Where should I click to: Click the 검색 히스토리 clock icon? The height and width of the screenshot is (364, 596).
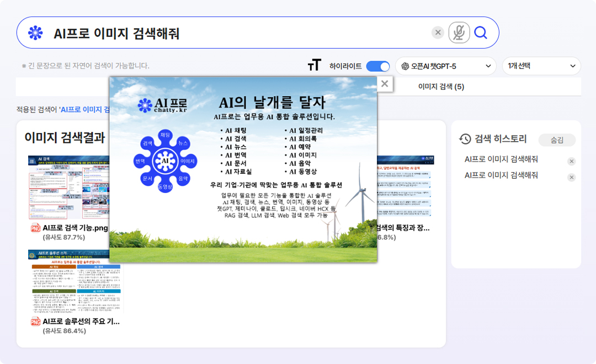[x=465, y=140]
